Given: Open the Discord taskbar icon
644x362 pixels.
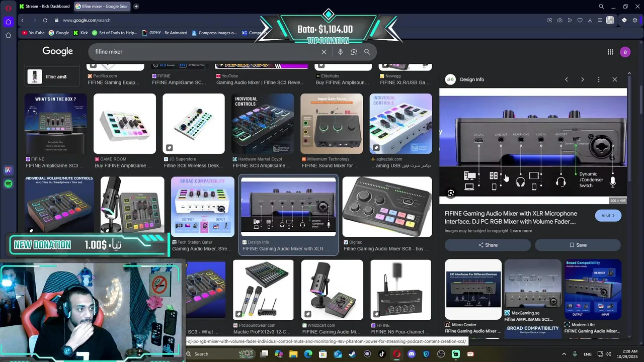Looking at the screenshot, I should 412,354.
